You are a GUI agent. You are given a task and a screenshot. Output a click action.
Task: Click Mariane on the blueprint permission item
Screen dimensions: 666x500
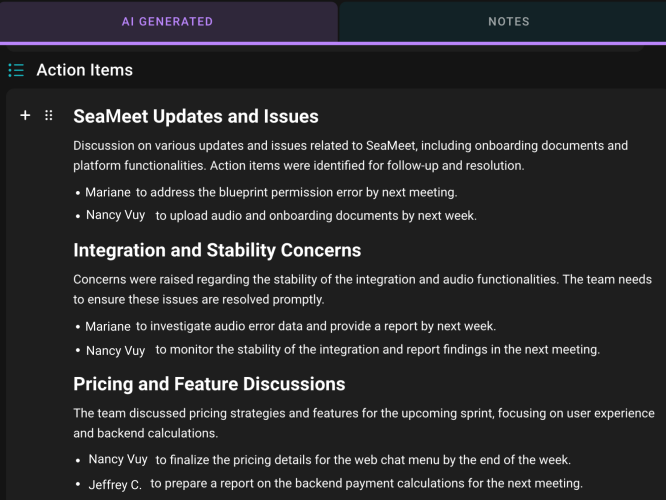[108, 192]
